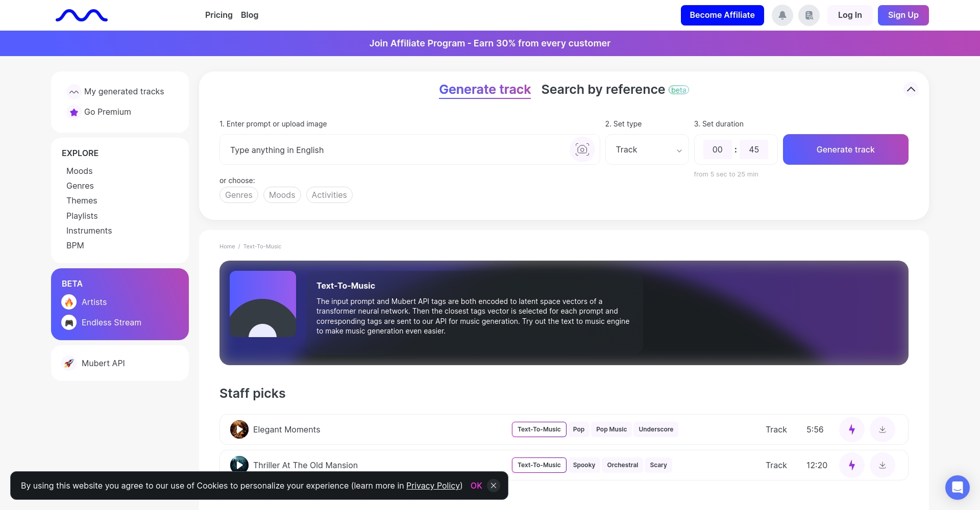Expand the Genres chip options
This screenshot has width=980, height=510.
(x=238, y=195)
